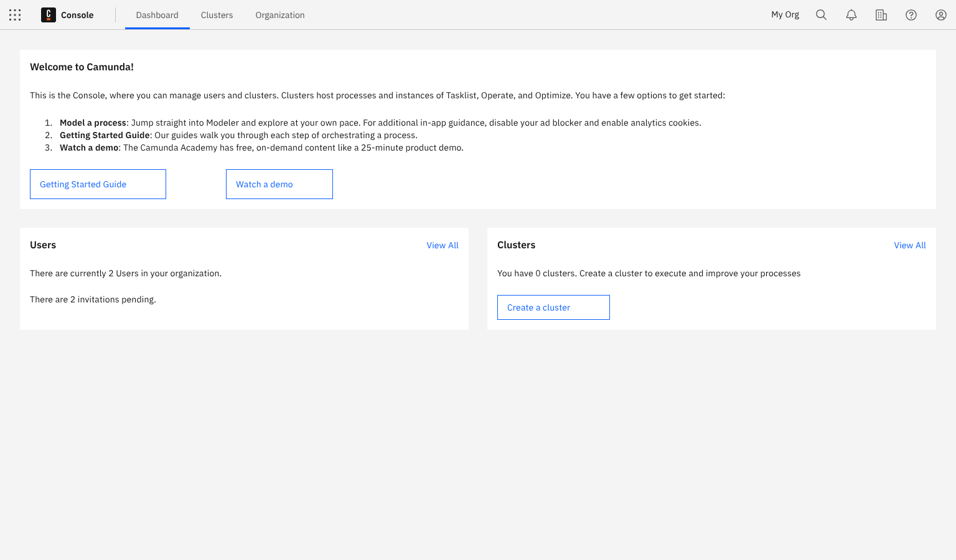
Task: Open the user profile avatar icon
Action: click(940, 15)
